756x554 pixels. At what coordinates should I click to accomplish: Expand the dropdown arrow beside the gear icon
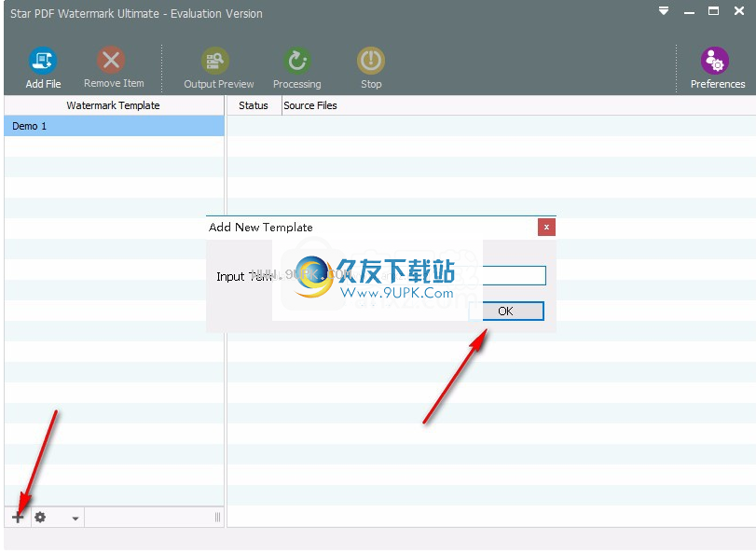[76, 519]
